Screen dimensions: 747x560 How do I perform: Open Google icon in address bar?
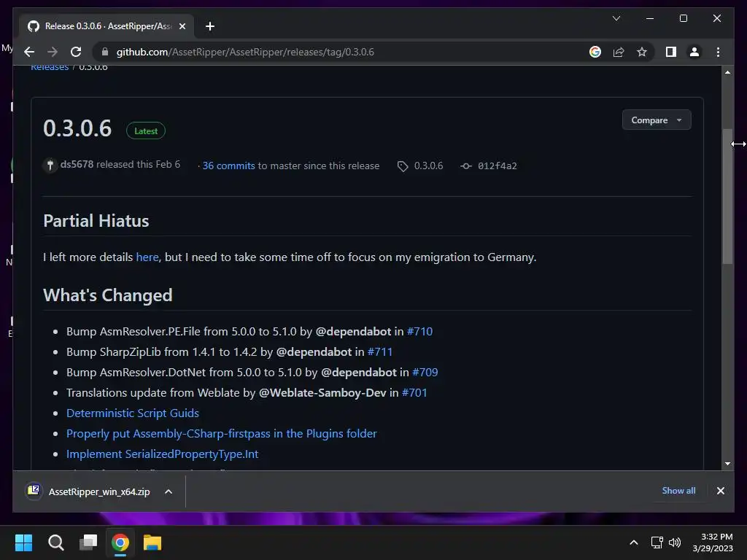pyautogui.click(x=595, y=52)
